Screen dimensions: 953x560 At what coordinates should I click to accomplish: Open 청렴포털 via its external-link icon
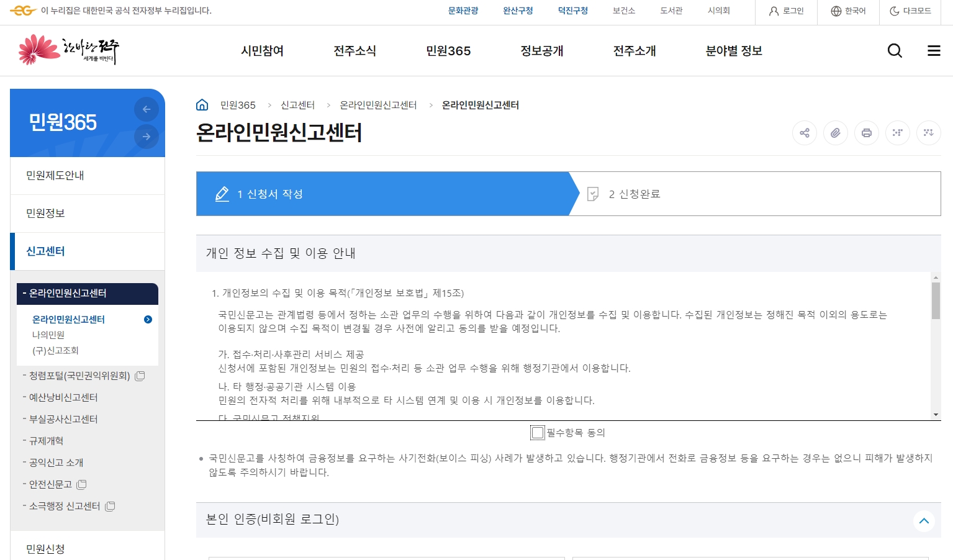(139, 376)
